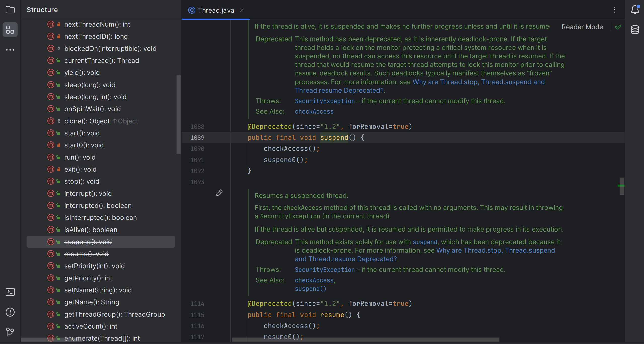
Task: Click the pencil edit rendered doc icon
Action: pos(219,193)
